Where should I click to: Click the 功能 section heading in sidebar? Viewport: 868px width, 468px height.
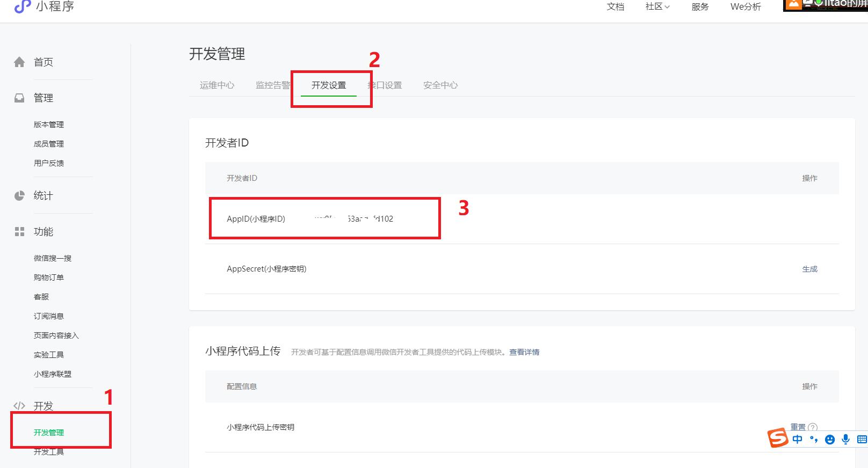44,231
